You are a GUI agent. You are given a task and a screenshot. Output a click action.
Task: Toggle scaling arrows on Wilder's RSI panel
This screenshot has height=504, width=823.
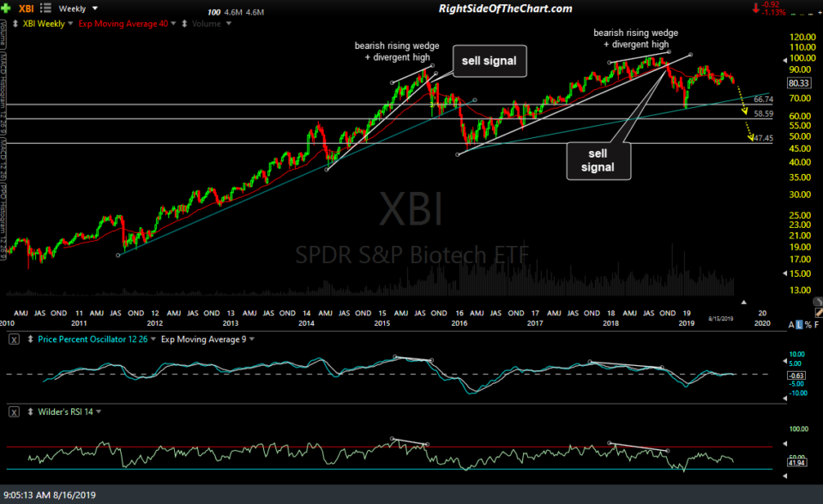(31, 411)
